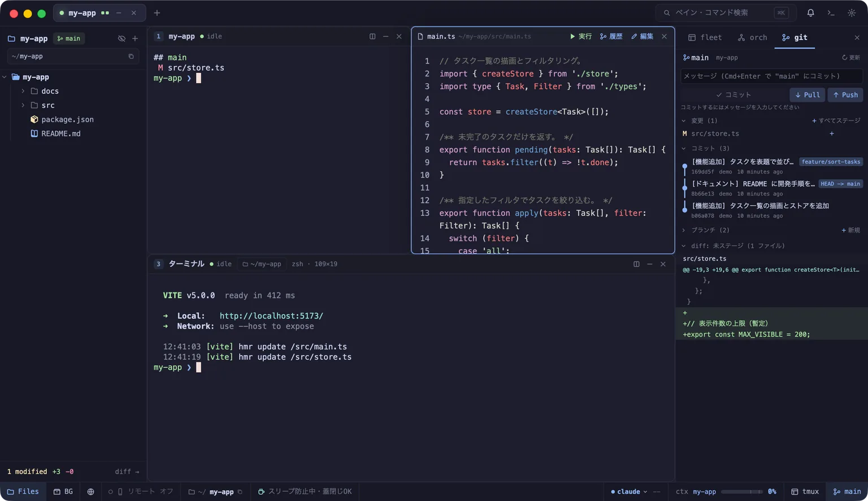The height and width of the screenshot is (501, 868).
Task: Toggle リモート オフ remote switch
Action: pyautogui.click(x=141, y=491)
